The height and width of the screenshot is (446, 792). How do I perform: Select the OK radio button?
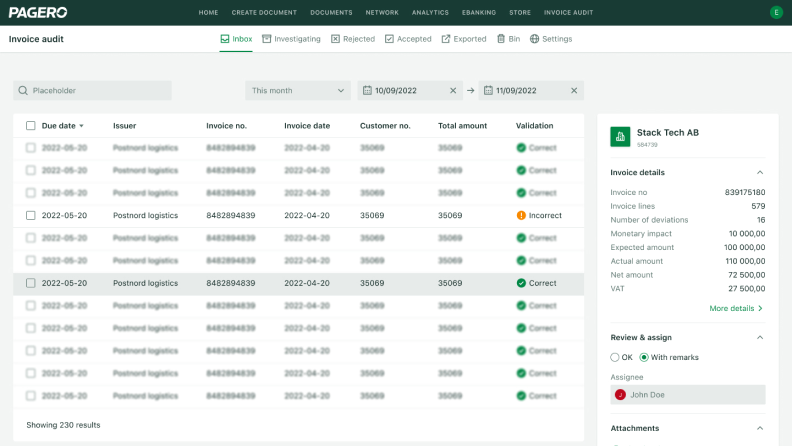click(615, 357)
